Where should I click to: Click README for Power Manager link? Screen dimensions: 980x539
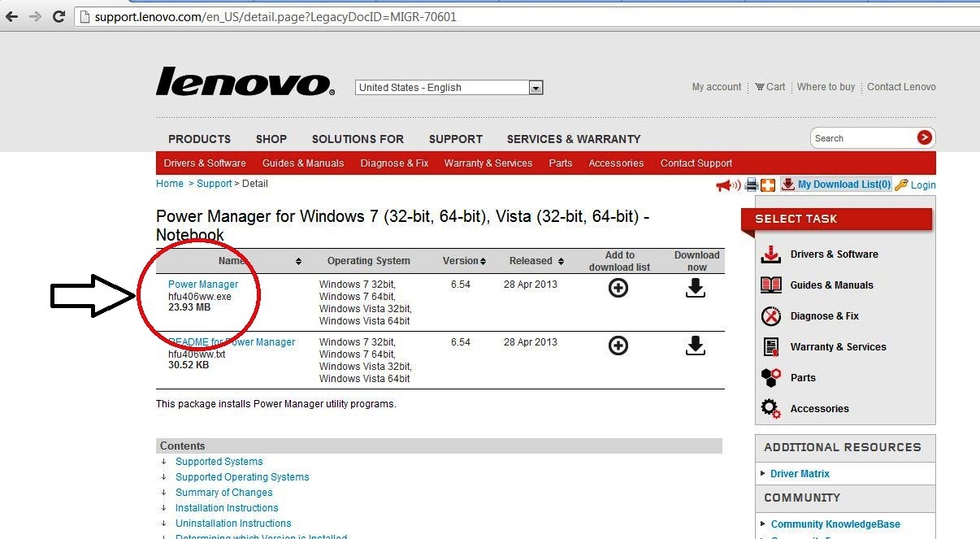click(x=232, y=342)
